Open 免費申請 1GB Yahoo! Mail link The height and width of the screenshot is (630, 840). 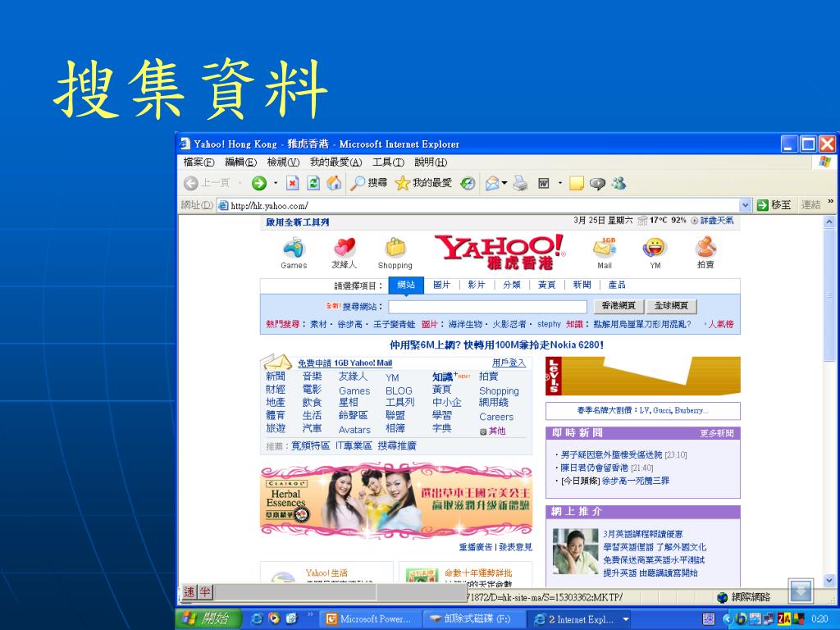point(345,363)
